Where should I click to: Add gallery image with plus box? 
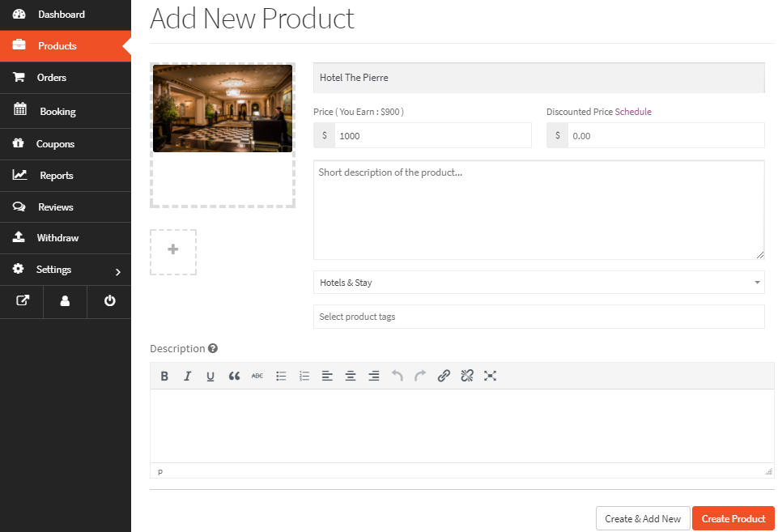(x=172, y=250)
